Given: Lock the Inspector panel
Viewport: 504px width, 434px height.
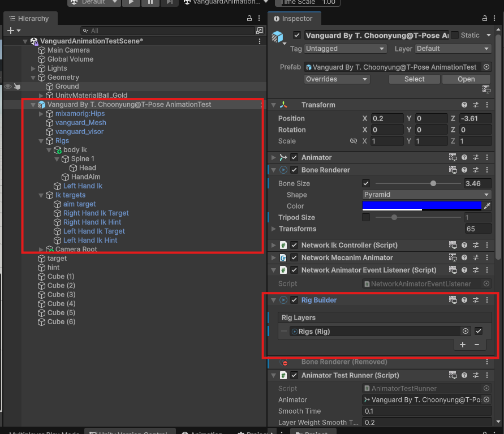Looking at the screenshot, I should pos(485,18).
